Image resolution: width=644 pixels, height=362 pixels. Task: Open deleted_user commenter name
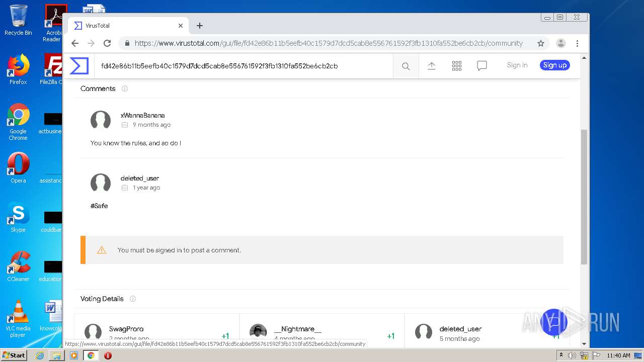[x=140, y=178]
